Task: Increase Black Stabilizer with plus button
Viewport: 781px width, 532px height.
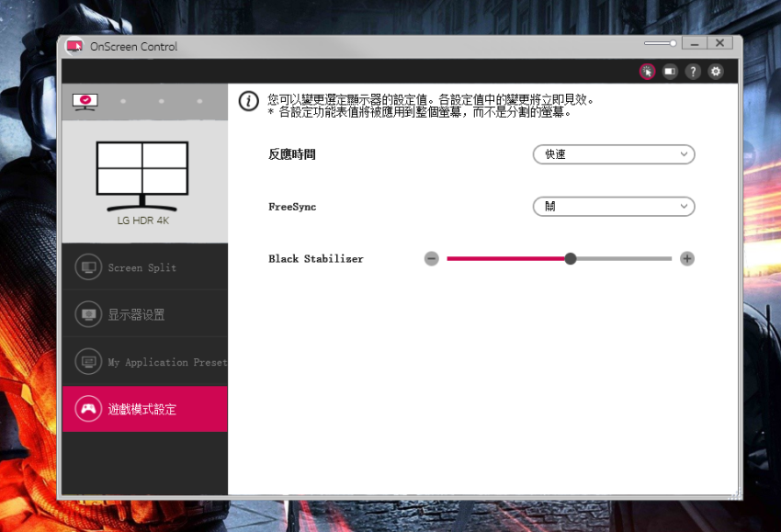Action: (x=687, y=258)
